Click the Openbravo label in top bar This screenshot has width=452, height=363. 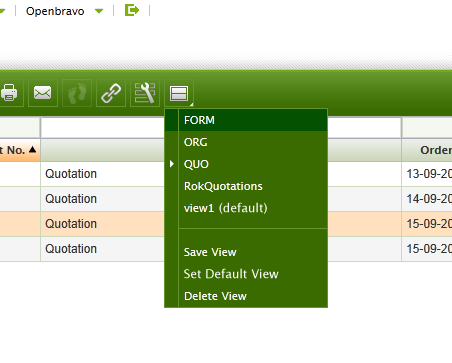(x=55, y=11)
